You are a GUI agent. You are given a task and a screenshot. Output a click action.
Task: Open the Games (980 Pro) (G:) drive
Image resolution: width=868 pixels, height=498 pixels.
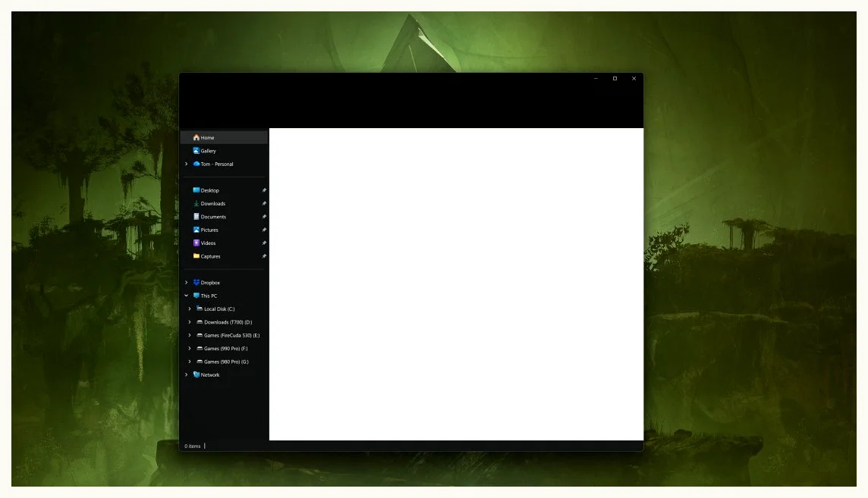click(226, 362)
